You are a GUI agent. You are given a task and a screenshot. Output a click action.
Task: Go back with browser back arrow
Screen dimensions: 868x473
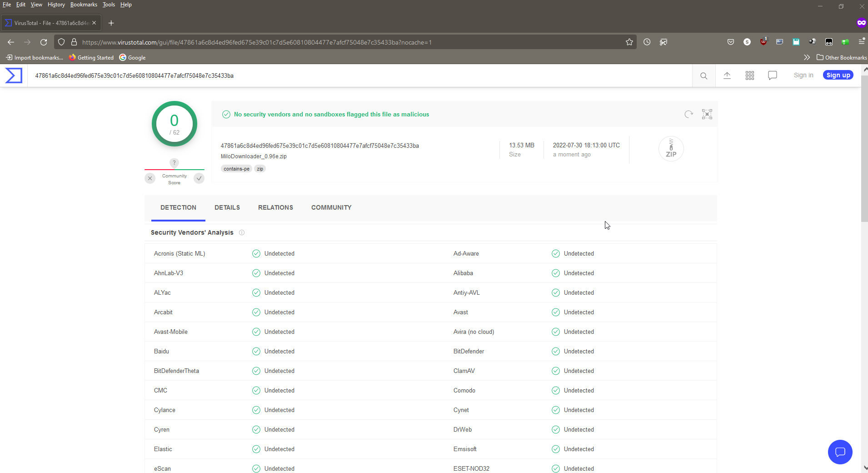click(x=11, y=42)
